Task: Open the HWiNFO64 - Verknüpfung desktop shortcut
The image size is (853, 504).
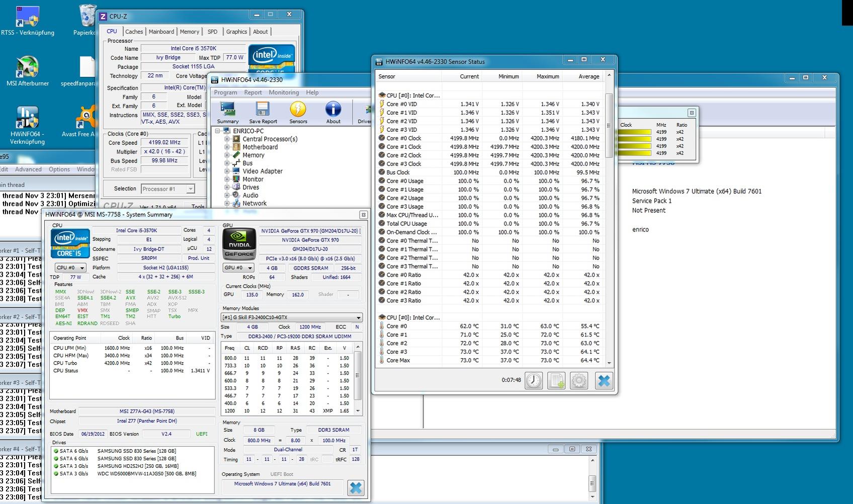Action: pos(27,125)
